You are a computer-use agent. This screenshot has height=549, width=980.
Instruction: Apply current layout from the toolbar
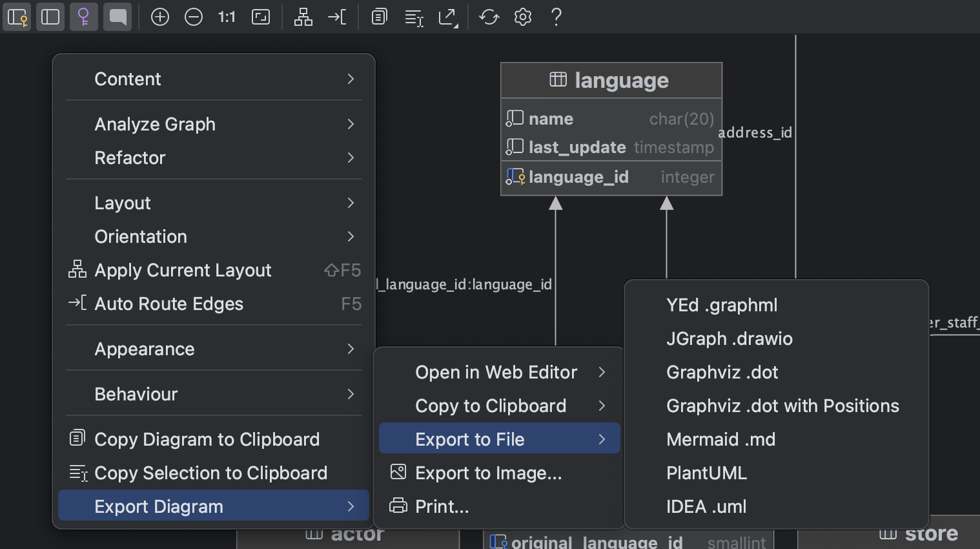pos(303,17)
